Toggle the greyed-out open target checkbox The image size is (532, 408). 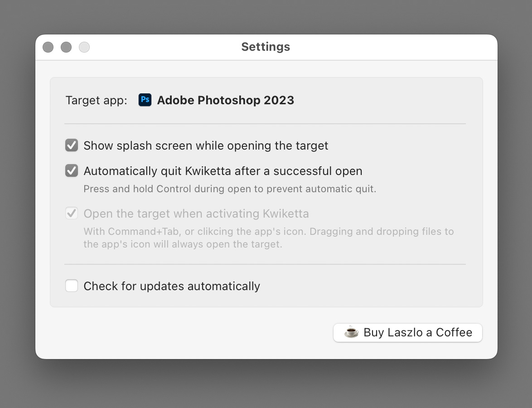pyautogui.click(x=72, y=213)
